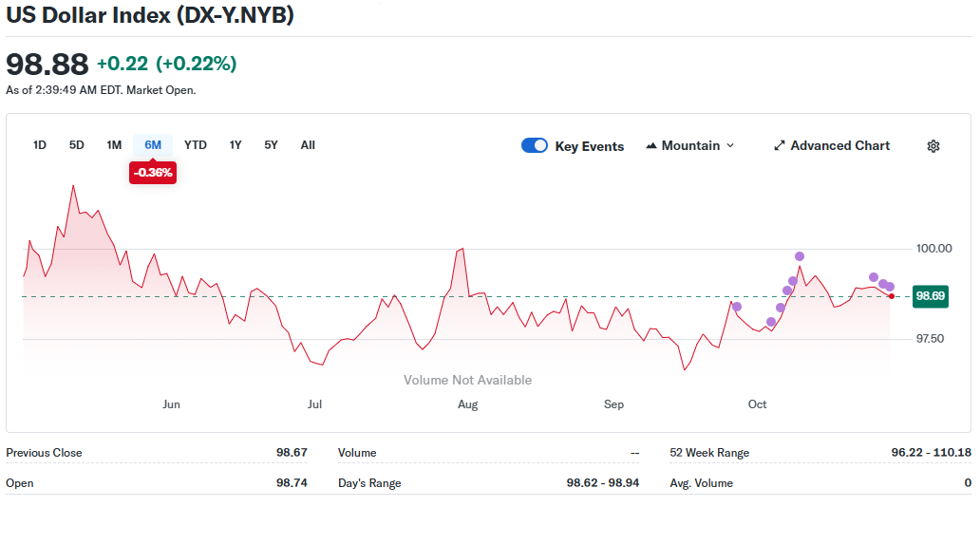
Task: View the 1Y time range
Action: tap(236, 145)
